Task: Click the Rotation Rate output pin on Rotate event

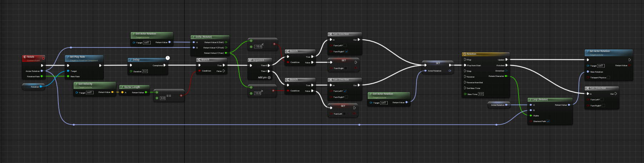Action: coord(42,77)
